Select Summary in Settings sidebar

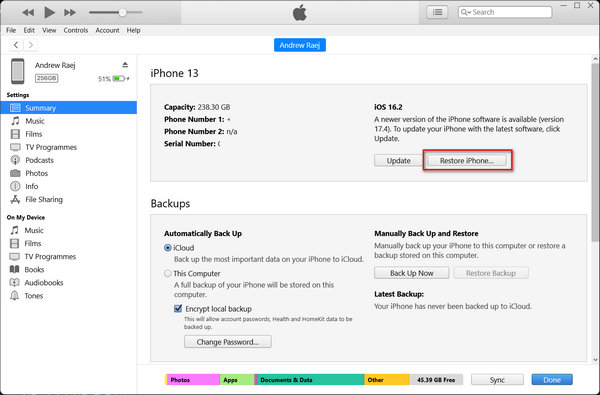(x=68, y=108)
